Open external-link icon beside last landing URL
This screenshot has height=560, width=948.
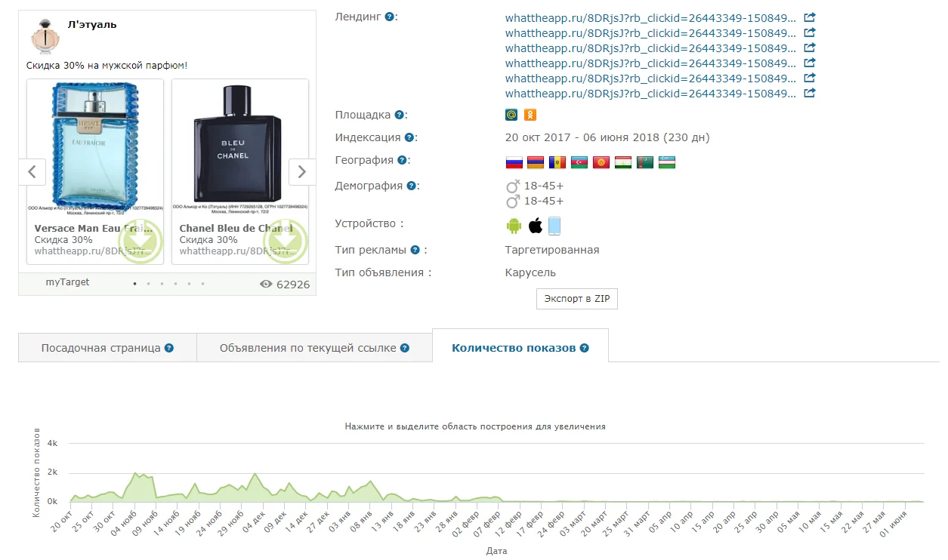tap(809, 94)
